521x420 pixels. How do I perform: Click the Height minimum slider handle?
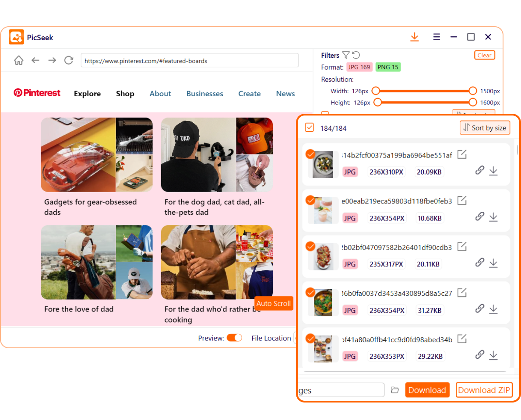(377, 102)
